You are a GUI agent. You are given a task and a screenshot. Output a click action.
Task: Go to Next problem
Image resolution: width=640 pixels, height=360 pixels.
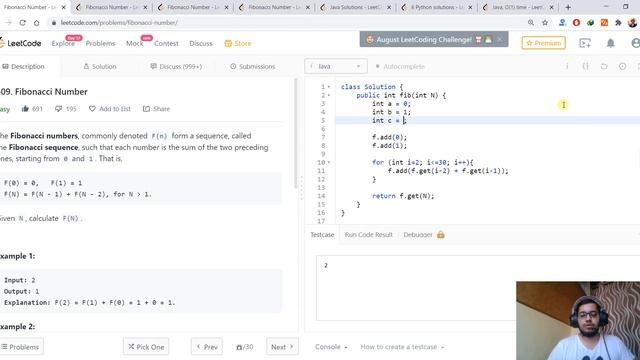(x=282, y=347)
